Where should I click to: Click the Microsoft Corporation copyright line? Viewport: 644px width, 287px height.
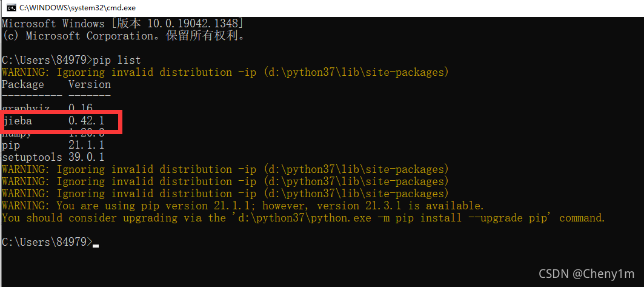point(124,36)
